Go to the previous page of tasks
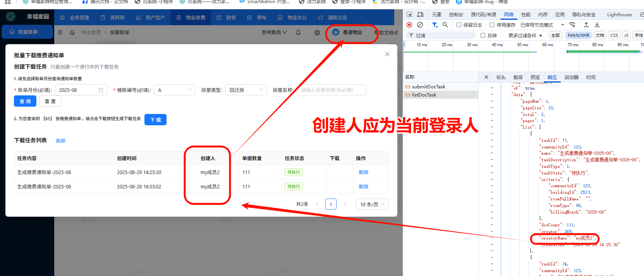Viewport: 644px width, 276px height. pos(317,204)
